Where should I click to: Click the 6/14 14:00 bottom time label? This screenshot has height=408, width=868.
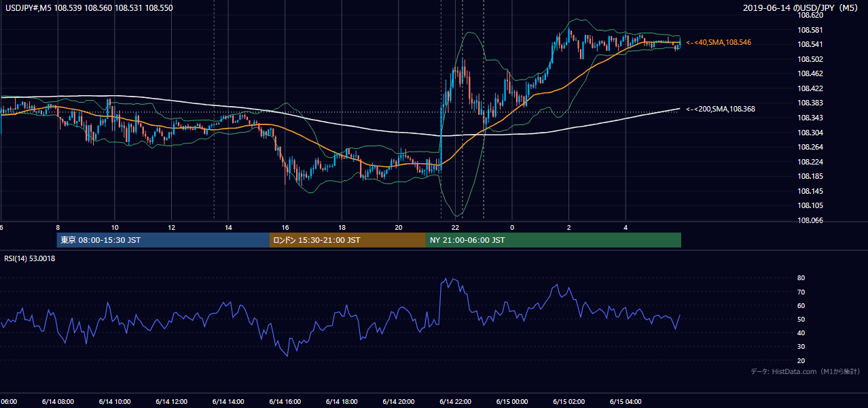pyautogui.click(x=228, y=401)
